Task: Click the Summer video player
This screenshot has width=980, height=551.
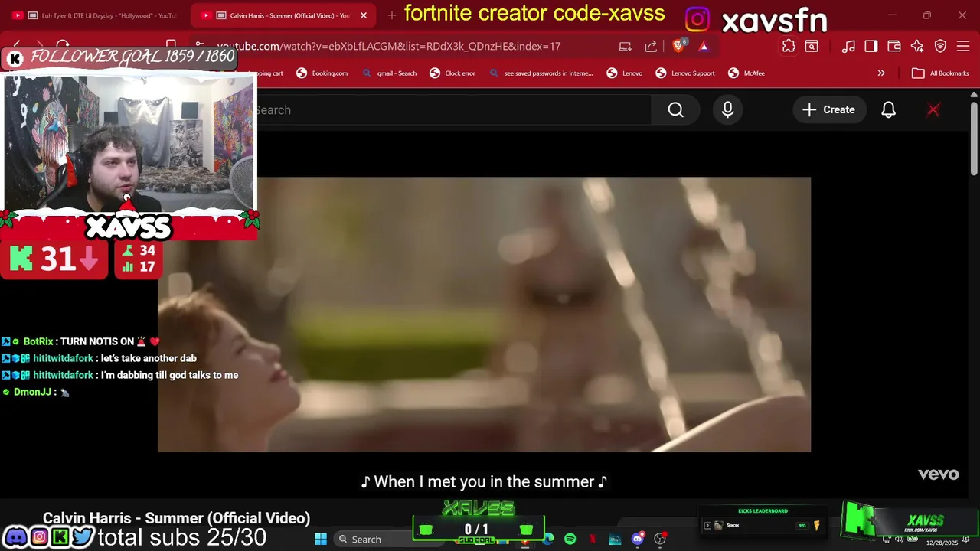Action: coord(484,315)
